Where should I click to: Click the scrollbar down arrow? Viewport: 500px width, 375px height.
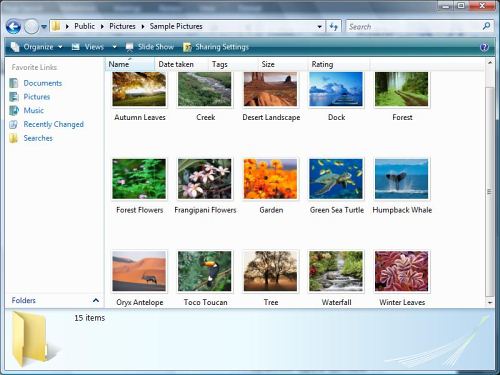[490, 303]
